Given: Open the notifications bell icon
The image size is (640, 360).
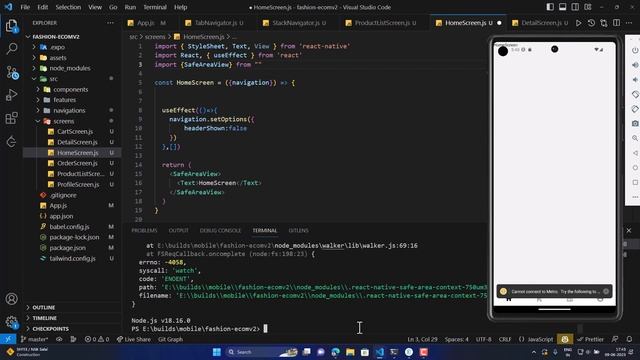Looking at the screenshot, I should coord(629,339).
